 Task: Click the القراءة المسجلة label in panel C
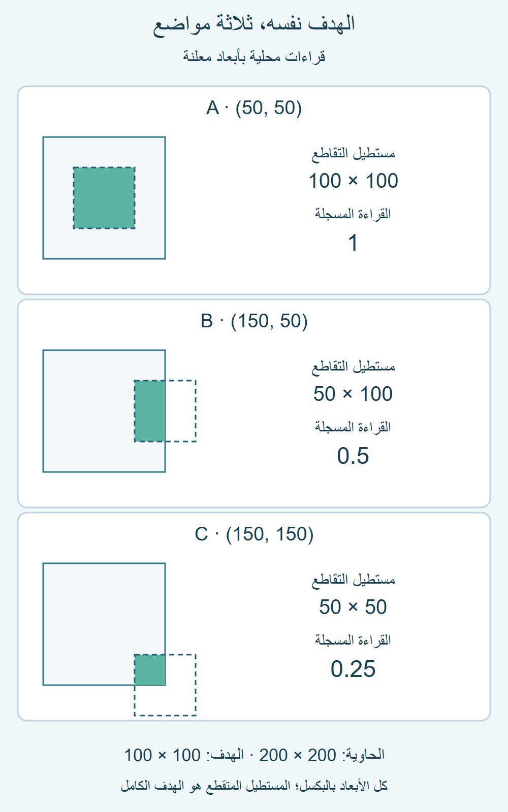(x=353, y=640)
